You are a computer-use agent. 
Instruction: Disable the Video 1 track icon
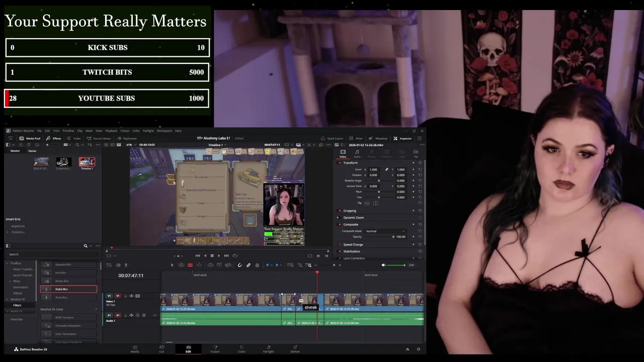coord(137,296)
